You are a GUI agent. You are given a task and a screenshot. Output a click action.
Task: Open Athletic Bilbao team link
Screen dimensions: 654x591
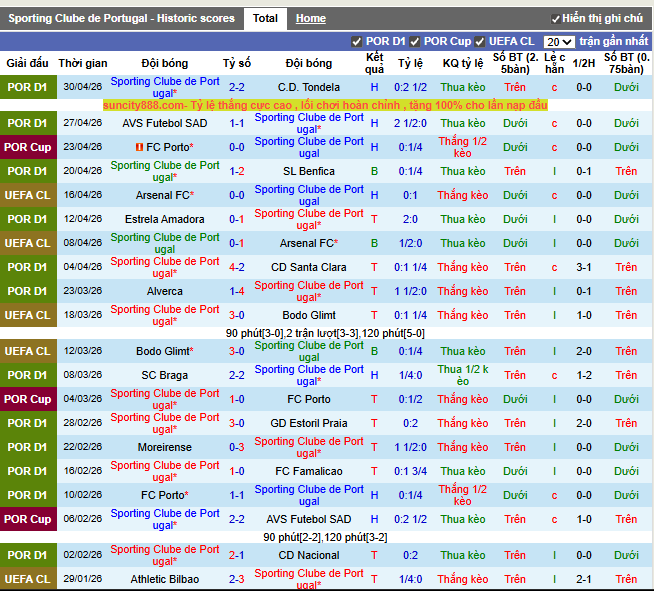[x=165, y=579]
